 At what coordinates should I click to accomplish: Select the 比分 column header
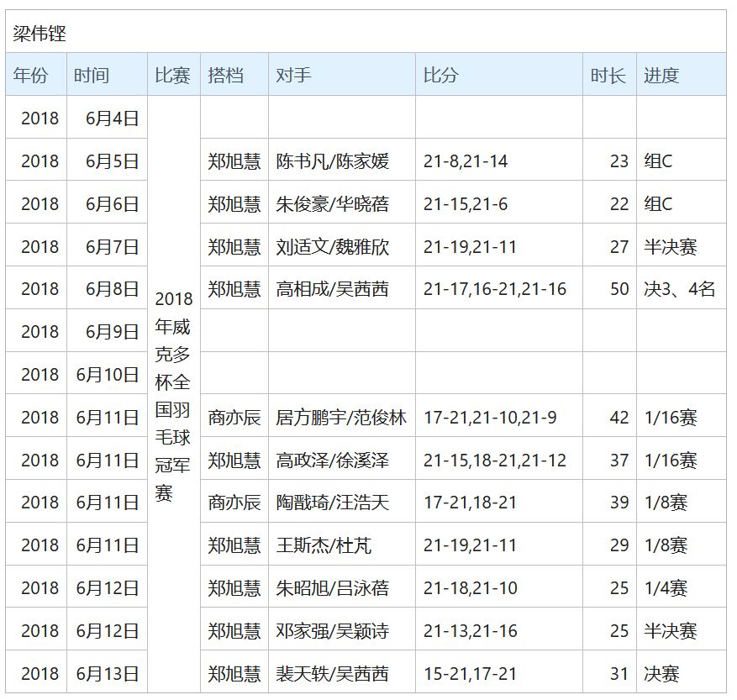pos(441,75)
